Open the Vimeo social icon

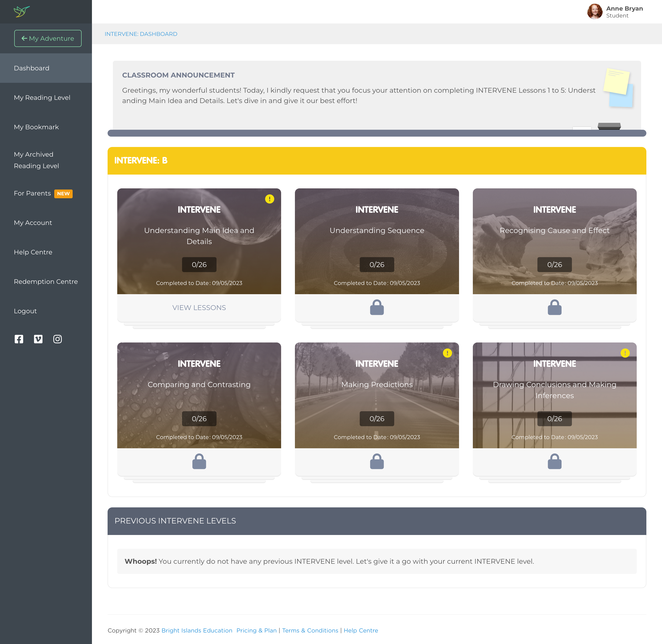(x=38, y=339)
